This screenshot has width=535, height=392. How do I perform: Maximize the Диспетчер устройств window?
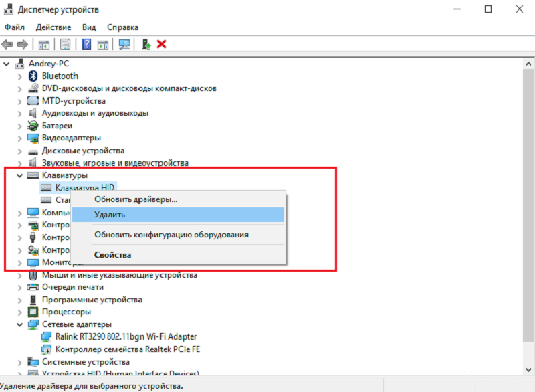click(x=488, y=9)
